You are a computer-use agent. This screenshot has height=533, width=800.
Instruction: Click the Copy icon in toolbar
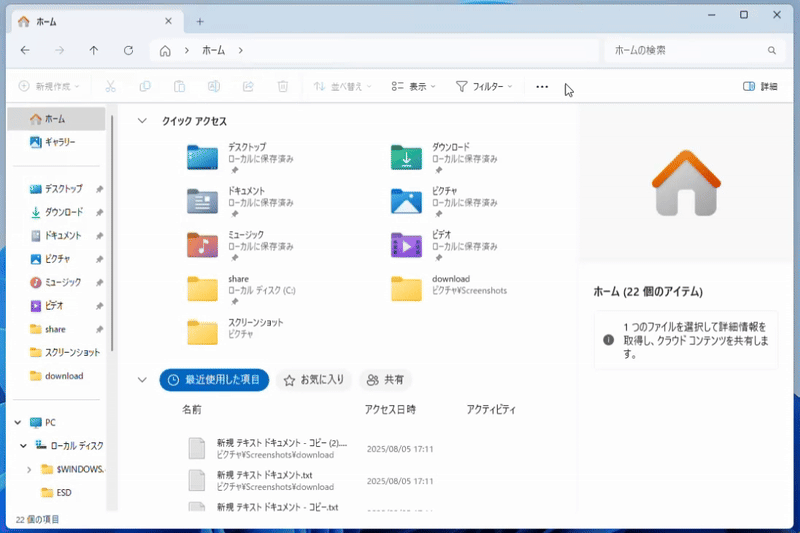tap(145, 86)
